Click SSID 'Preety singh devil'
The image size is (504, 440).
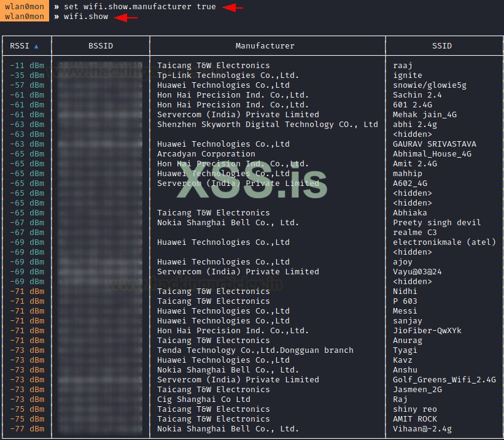click(x=437, y=222)
